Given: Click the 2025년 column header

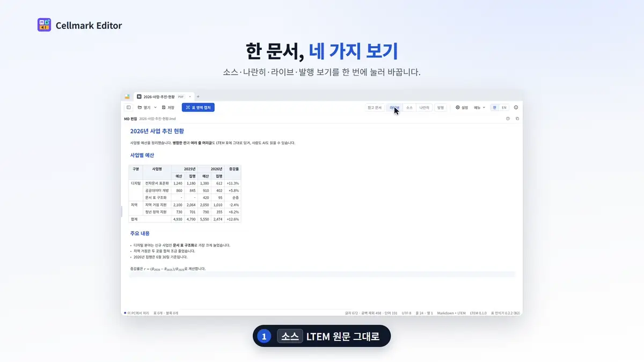Looking at the screenshot, I should 184,169.
